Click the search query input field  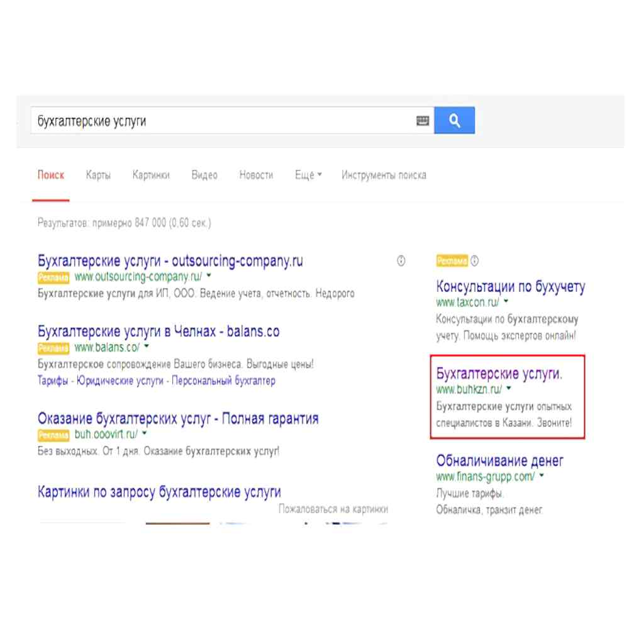tap(220, 121)
